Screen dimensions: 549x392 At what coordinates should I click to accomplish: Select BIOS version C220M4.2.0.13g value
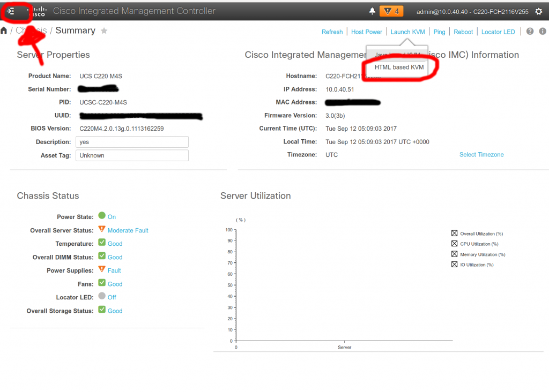click(x=122, y=129)
